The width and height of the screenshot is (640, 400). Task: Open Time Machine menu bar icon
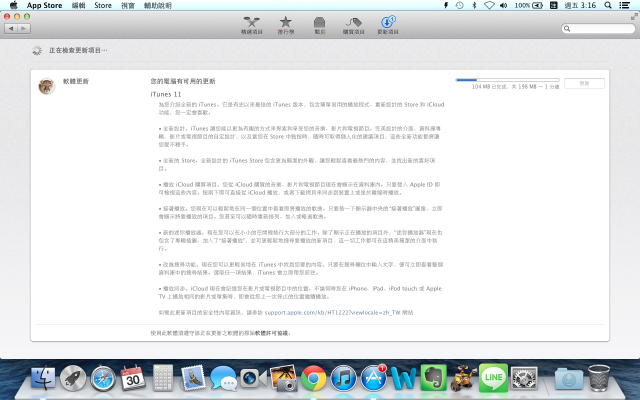pyautogui.click(x=460, y=5)
